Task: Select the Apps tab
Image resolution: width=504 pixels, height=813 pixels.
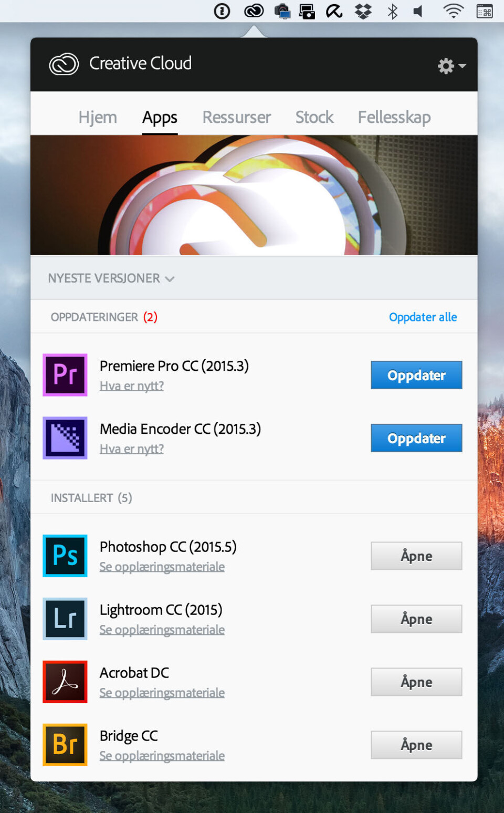Action: (x=160, y=117)
